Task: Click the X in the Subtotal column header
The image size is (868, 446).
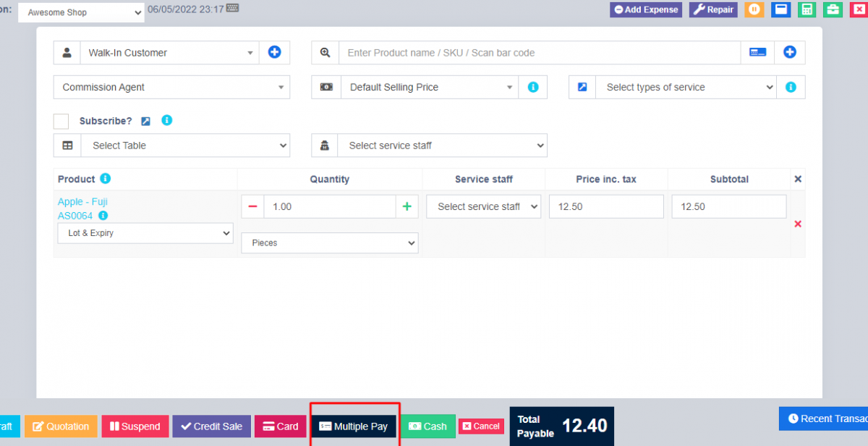Action: [797, 179]
